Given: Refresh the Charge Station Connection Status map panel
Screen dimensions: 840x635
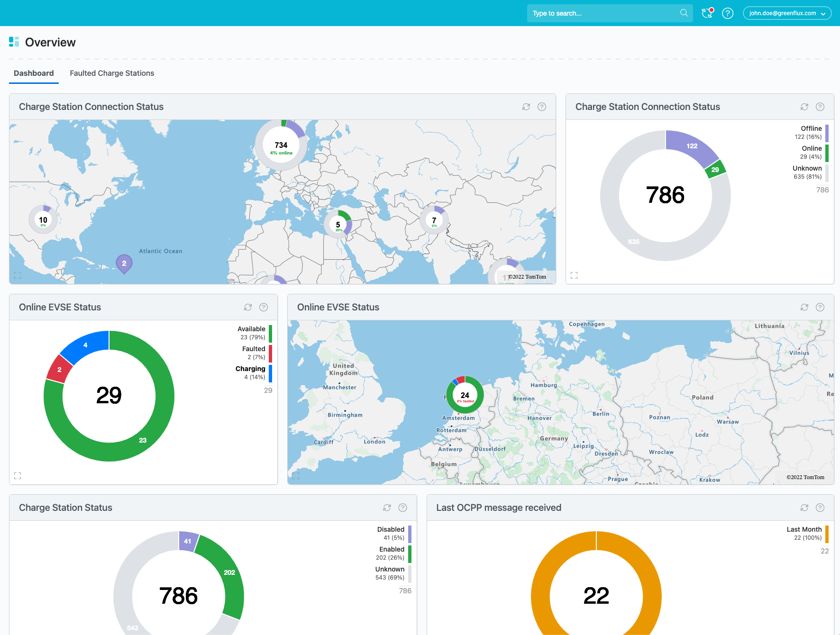Looking at the screenshot, I should (x=526, y=107).
